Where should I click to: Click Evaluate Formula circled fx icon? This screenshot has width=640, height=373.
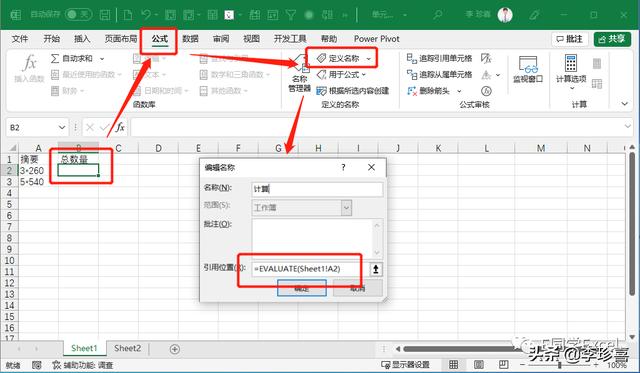486,91
